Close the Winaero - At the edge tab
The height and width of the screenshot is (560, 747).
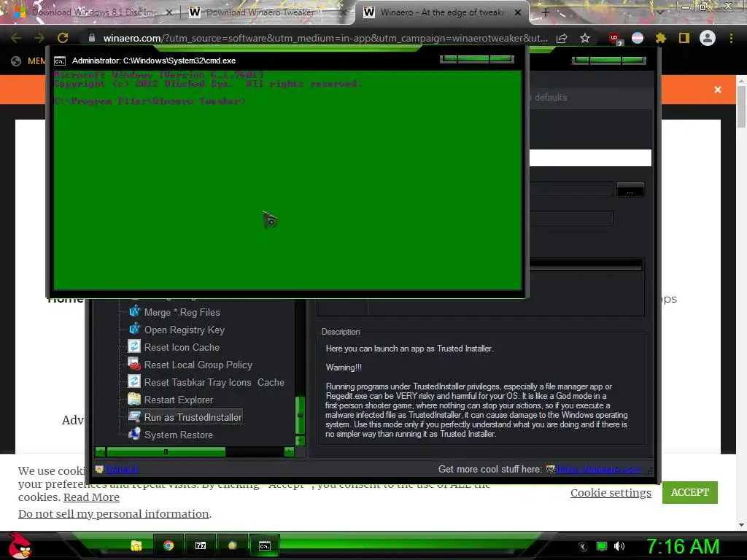pos(518,12)
